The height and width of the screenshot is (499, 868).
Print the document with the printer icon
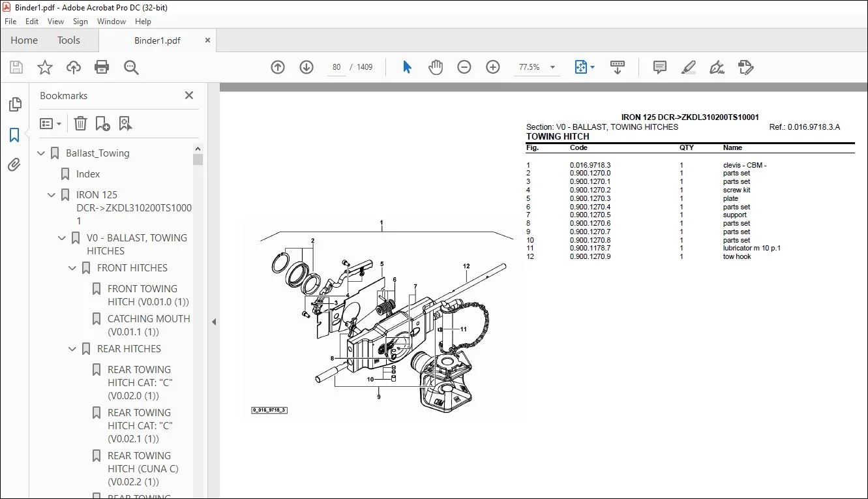pyautogui.click(x=102, y=67)
